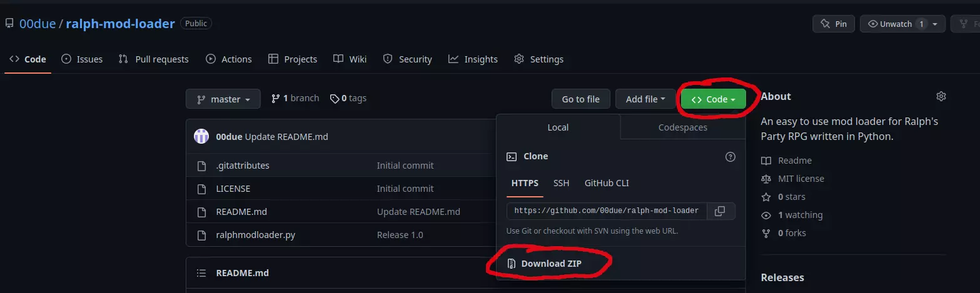The width and height of the screenshot is (980, 293).
Task: Click the file icon beside .gitattributes
Action: click(201, 166)
